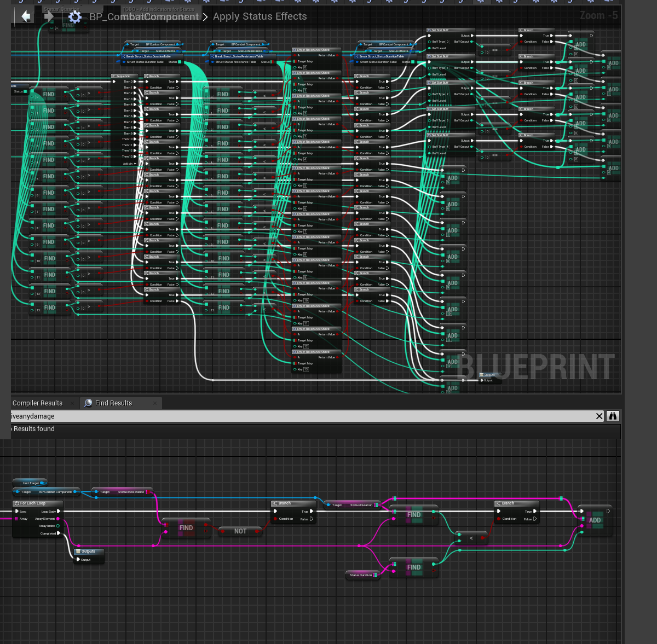This screenshot has height=644, width=657.
Task: Click the Unit Target variable node
Action: click(x=30, y=483)
